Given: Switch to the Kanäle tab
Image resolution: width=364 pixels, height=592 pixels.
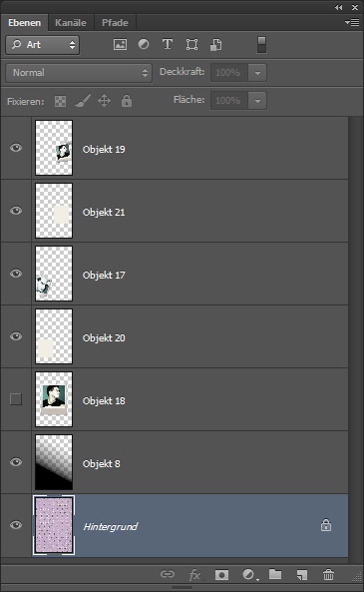Looking at the screenshot, I should pyautogui.click(x=71, y=23).
